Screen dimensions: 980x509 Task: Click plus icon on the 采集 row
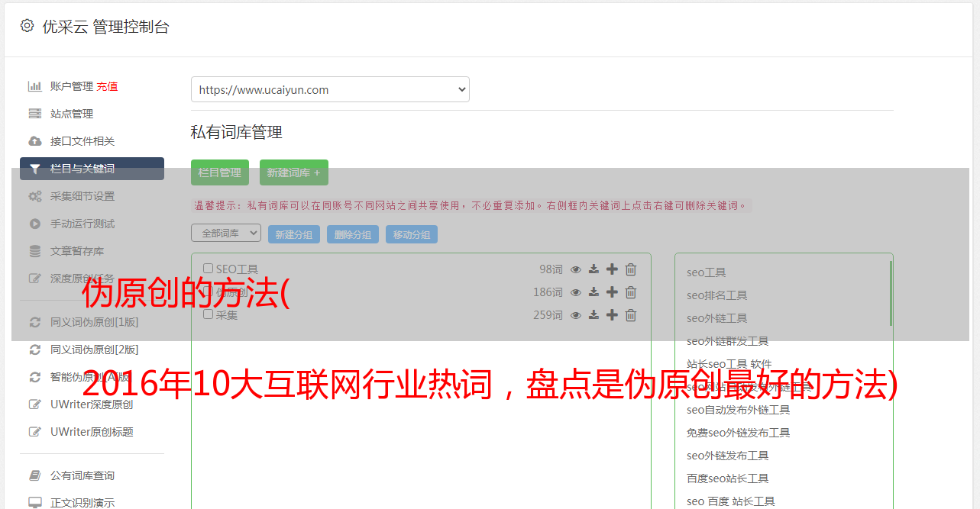tap(612, 315)
